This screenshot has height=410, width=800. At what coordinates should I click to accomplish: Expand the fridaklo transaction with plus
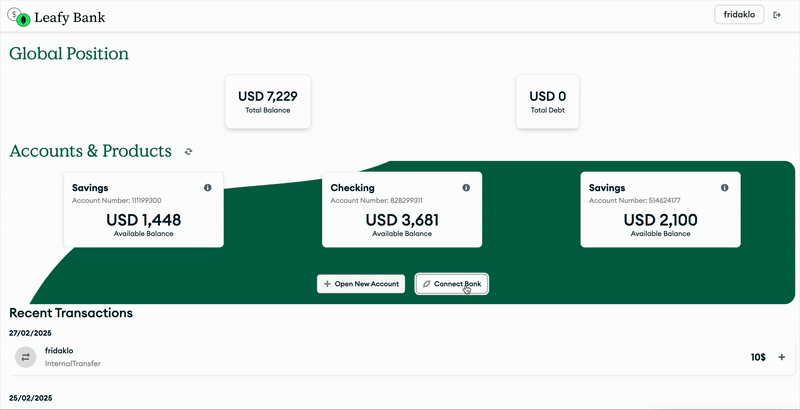click(x=782, y=357)
